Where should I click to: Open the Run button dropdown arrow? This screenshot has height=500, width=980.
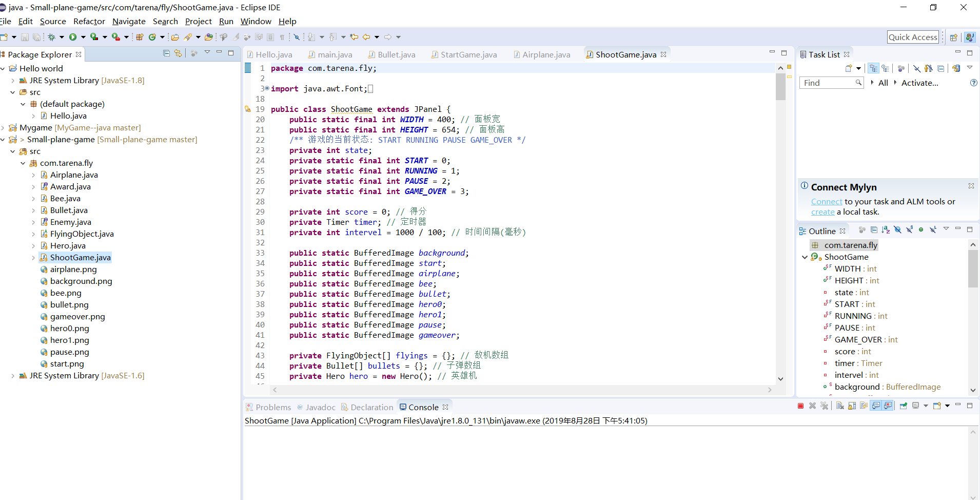83,37
